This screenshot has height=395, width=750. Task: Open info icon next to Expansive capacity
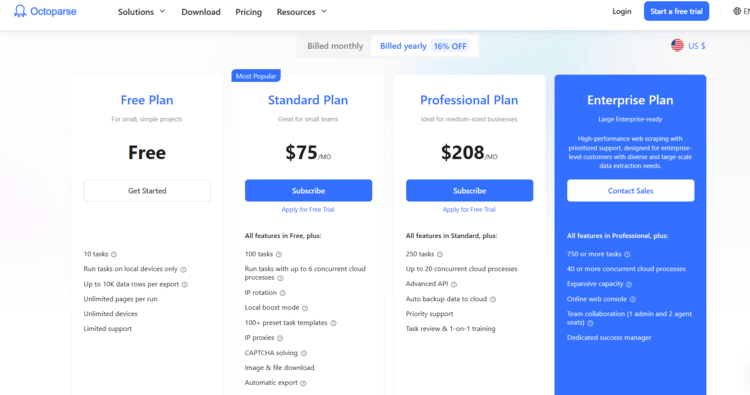point(629,284)
